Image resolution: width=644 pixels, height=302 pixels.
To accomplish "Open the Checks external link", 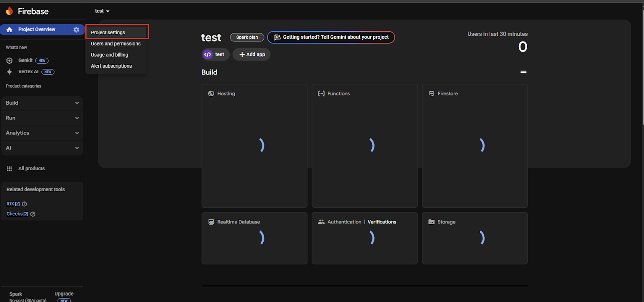I will point(17,214).
